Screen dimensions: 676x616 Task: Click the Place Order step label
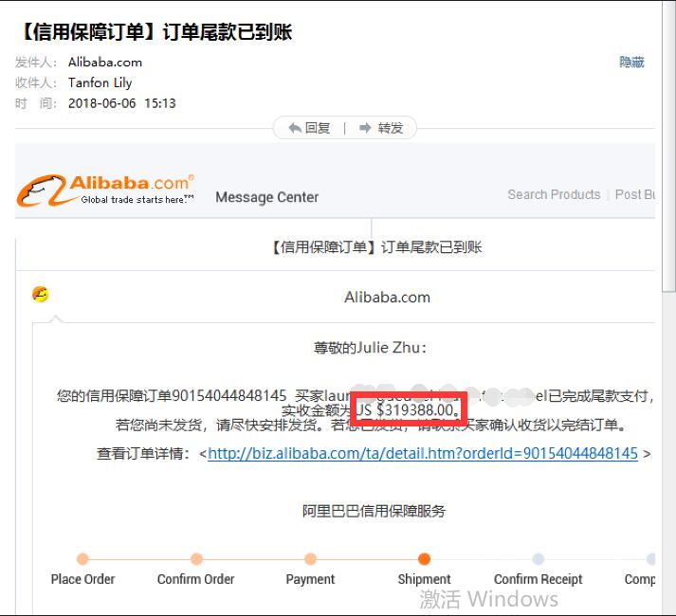[82, 579]
